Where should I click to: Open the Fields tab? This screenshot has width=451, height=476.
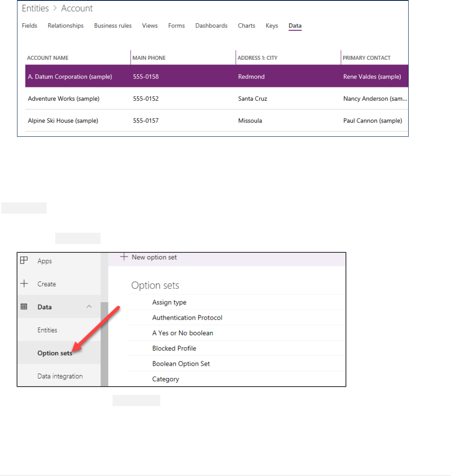click(29, 26)
